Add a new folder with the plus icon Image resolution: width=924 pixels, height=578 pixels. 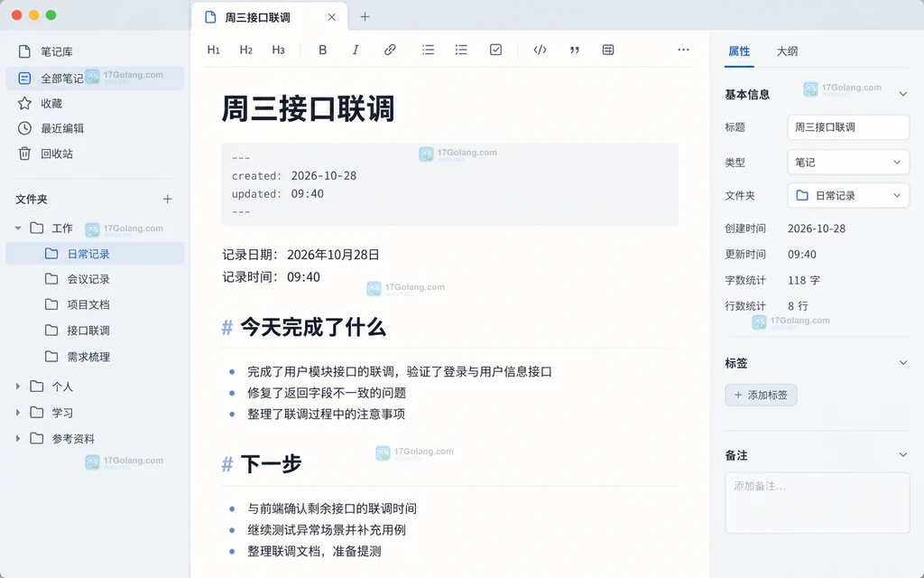click(167, 200)
